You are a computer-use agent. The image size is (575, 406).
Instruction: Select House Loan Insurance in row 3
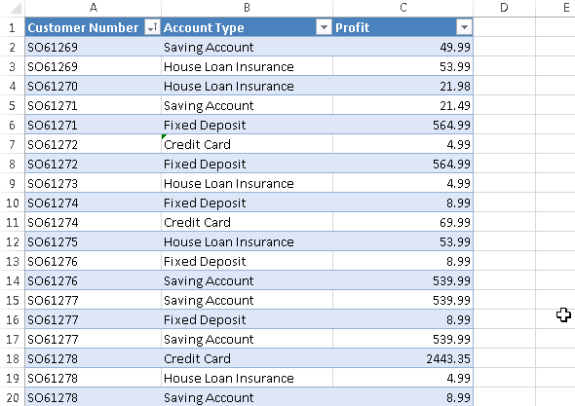tap(247, 66)
